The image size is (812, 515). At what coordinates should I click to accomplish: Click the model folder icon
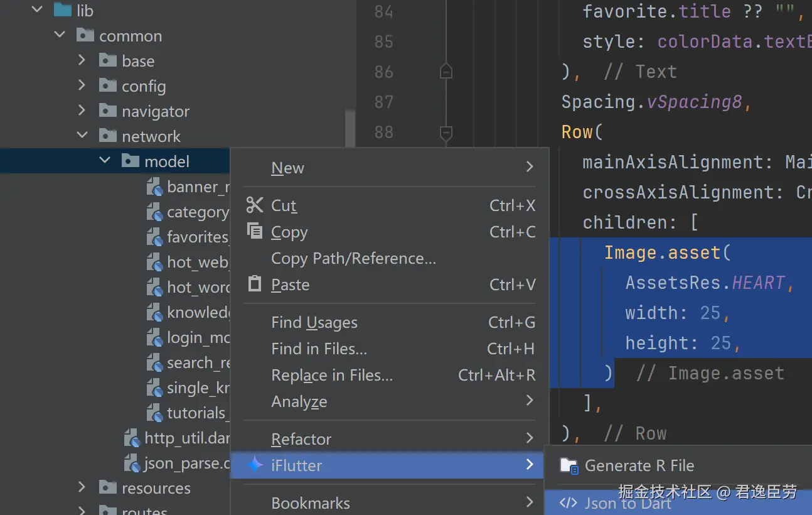click(130, 161)
